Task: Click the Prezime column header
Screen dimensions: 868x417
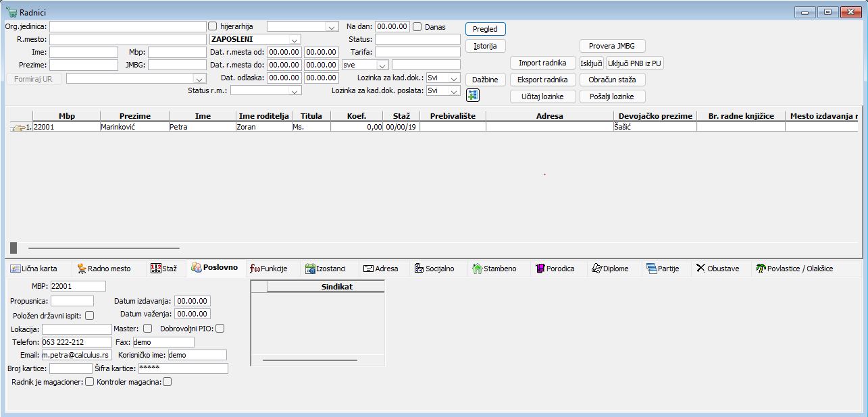Action: [x=134, y=116]
